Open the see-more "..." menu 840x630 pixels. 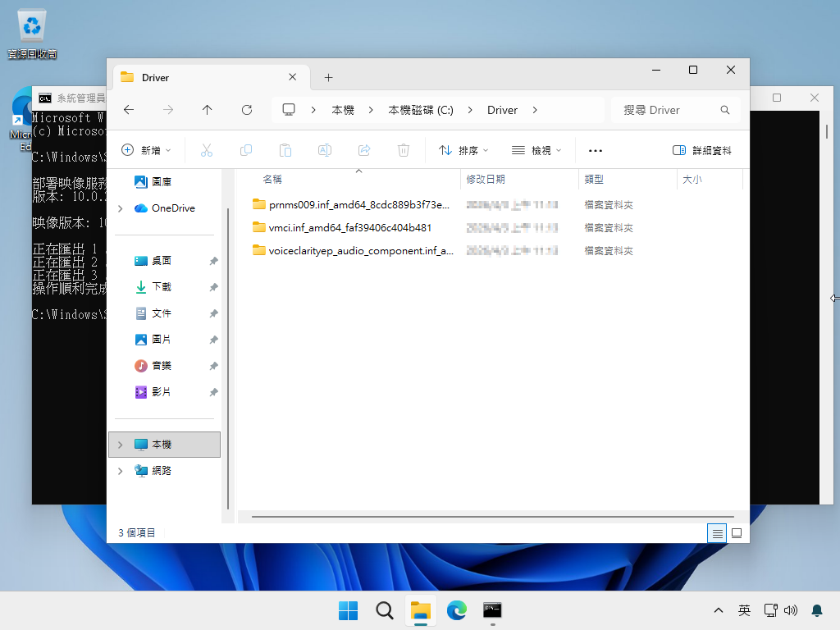click(596, 150)
